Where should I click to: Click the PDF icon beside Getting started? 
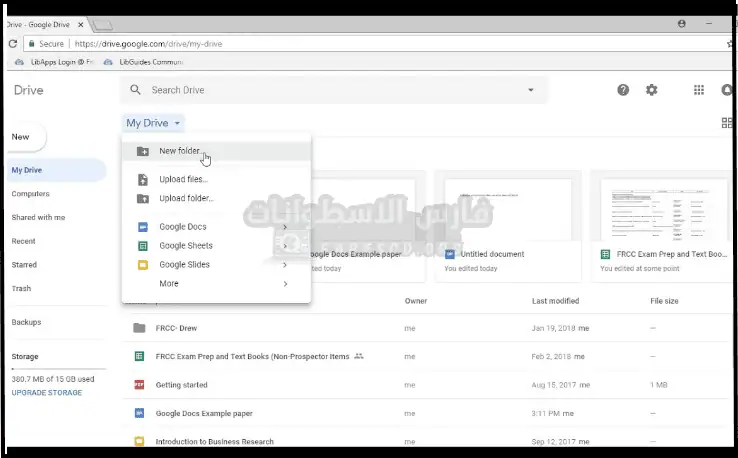pyautogui.click(x=139, y=384)
